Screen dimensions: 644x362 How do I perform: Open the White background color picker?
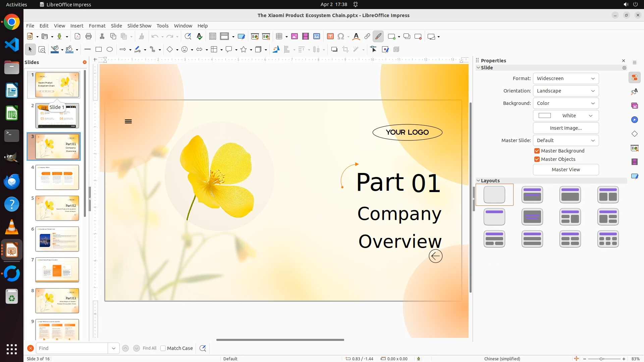[566, 116]
